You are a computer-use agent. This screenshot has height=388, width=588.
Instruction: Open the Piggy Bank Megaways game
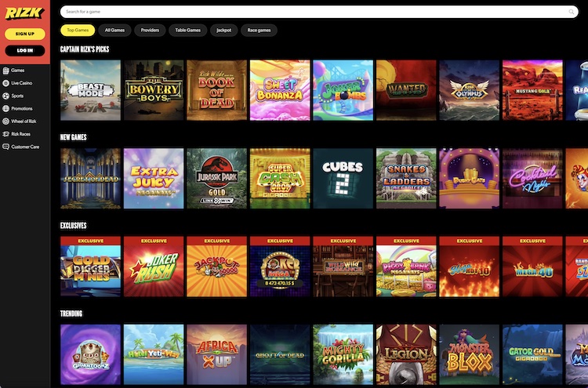pyautogui.click(x=406, y=267)
